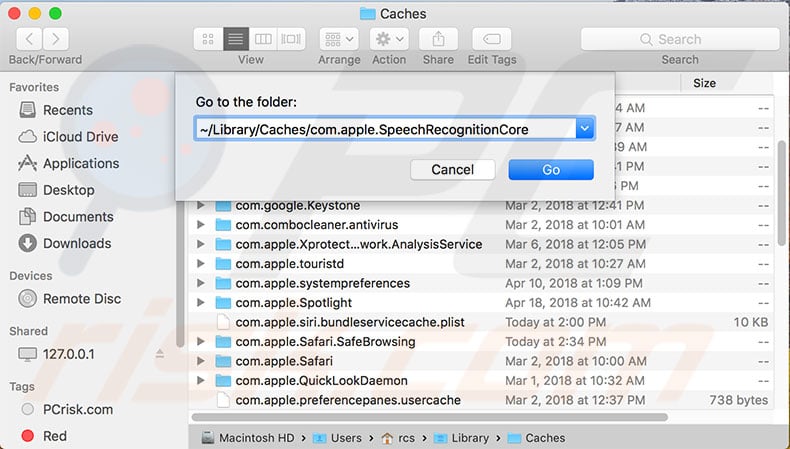
Task: Switch to column view
Action: (x=263, y=39)
